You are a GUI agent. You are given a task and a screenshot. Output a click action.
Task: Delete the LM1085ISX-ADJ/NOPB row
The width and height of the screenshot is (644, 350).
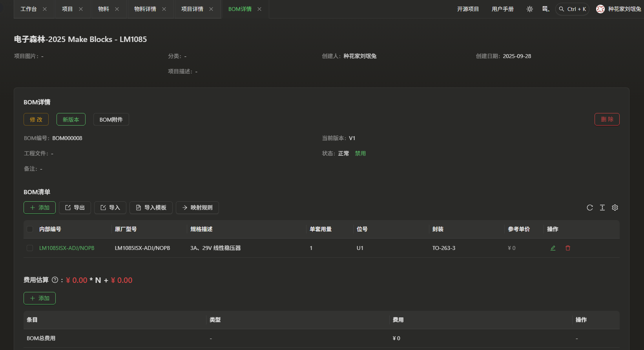tap(568, 248)
